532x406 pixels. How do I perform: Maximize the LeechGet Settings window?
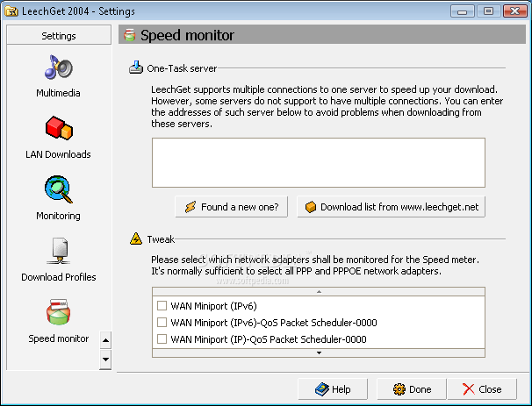click(x=488, y=11)
